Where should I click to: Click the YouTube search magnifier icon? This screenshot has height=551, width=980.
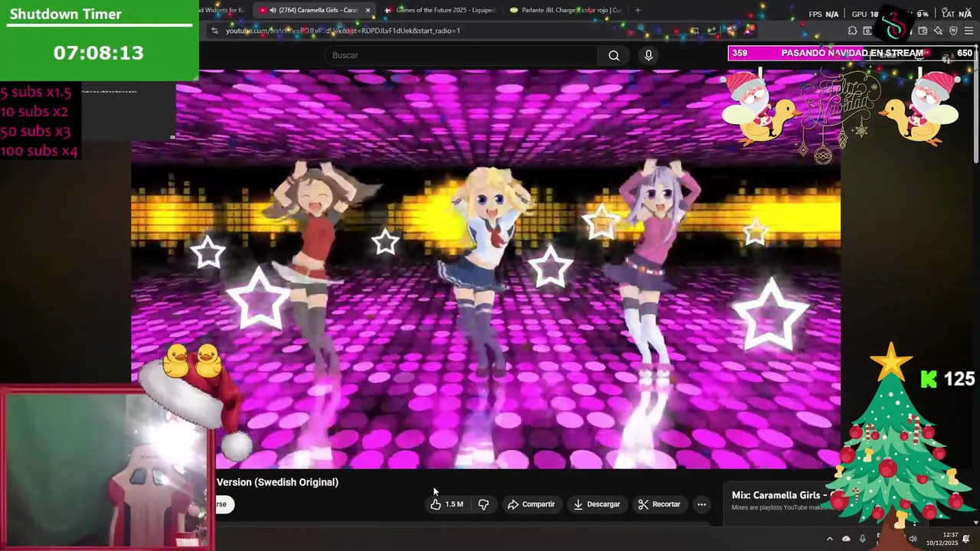coord(614,55)
